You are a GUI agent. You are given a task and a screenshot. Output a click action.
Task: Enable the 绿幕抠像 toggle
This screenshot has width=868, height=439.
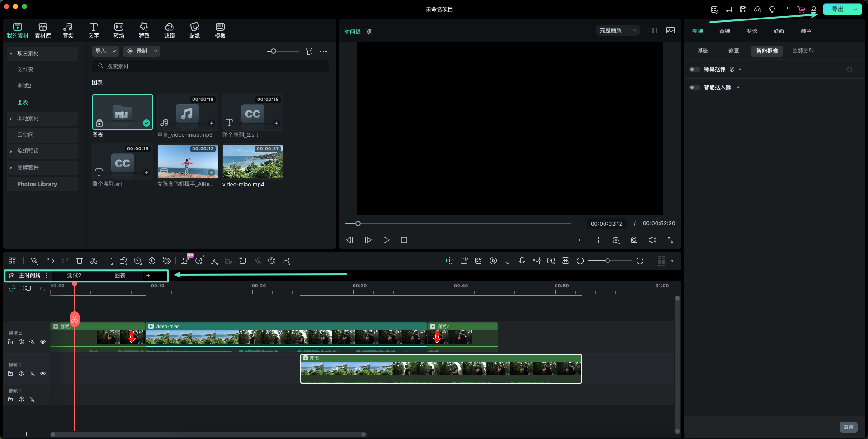pos(694,69)
